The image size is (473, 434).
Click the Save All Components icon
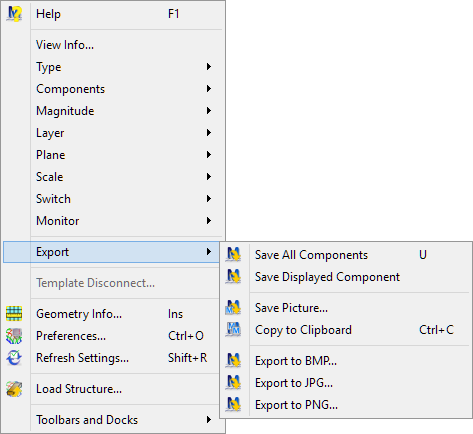(x=233, y=255)
